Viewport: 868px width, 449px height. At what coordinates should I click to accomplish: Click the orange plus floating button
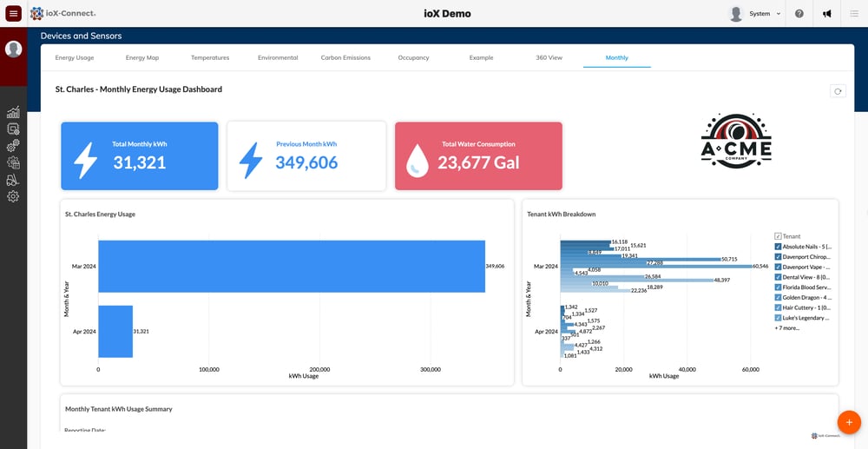849,422
